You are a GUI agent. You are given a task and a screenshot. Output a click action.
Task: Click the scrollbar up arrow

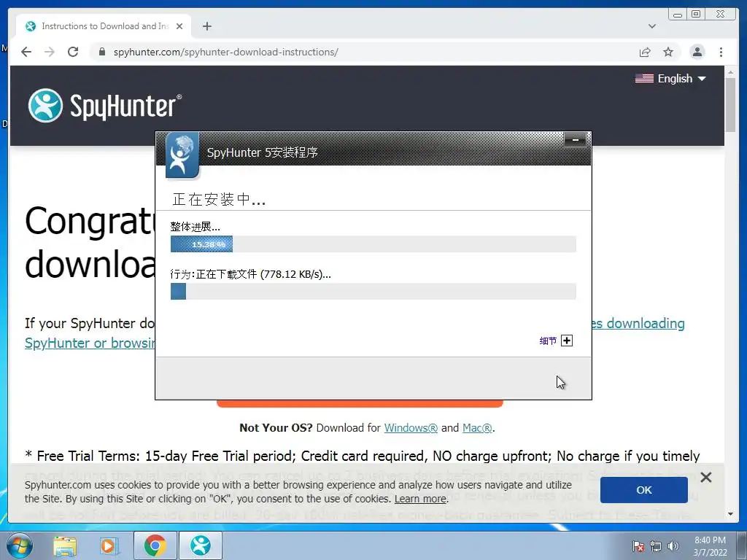pyautogui.click(x=730, y=72)
